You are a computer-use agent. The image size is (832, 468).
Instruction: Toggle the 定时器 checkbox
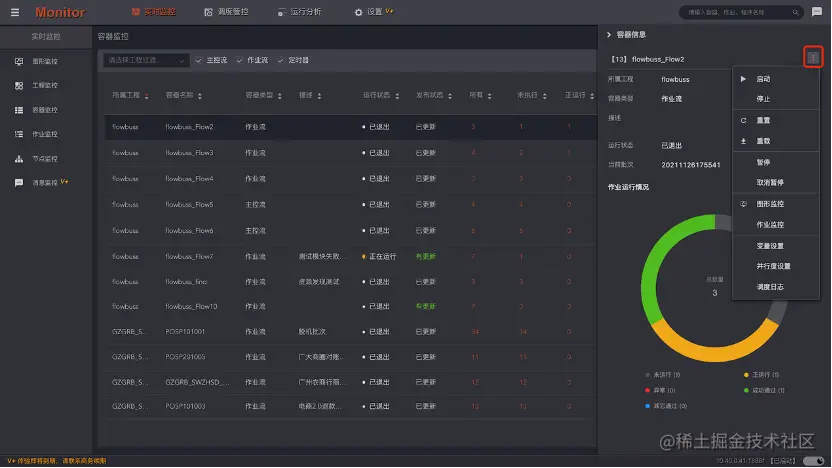280,60
